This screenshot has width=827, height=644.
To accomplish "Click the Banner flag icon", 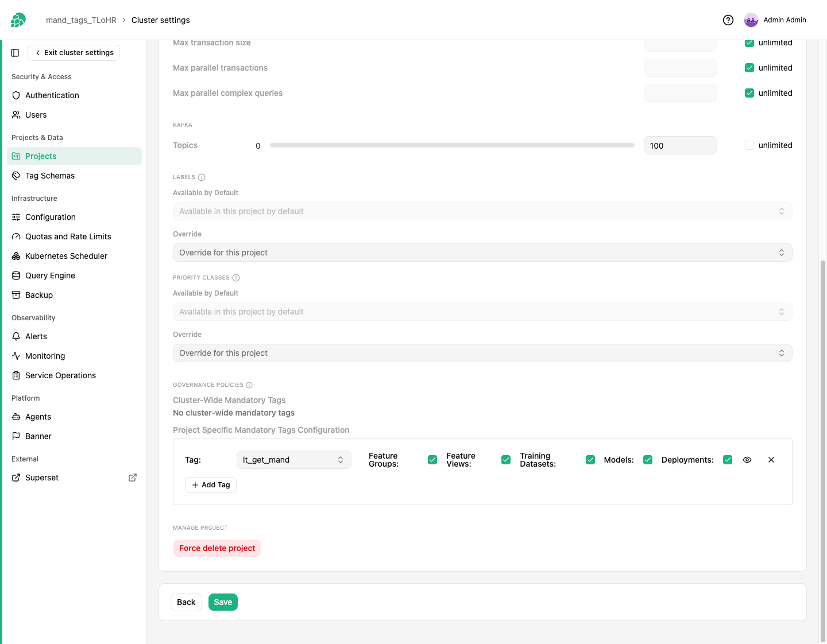I will 16,436.
